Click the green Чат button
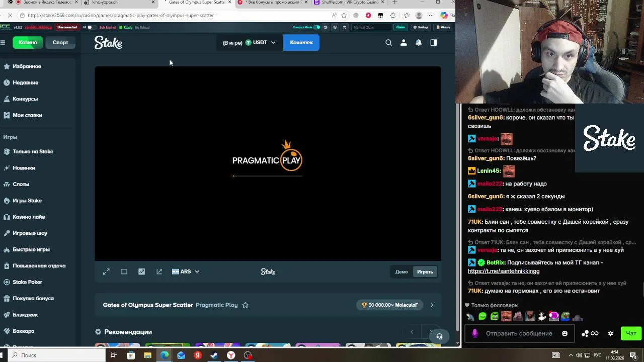The image size is (644, 362). [x=631, y=333]
